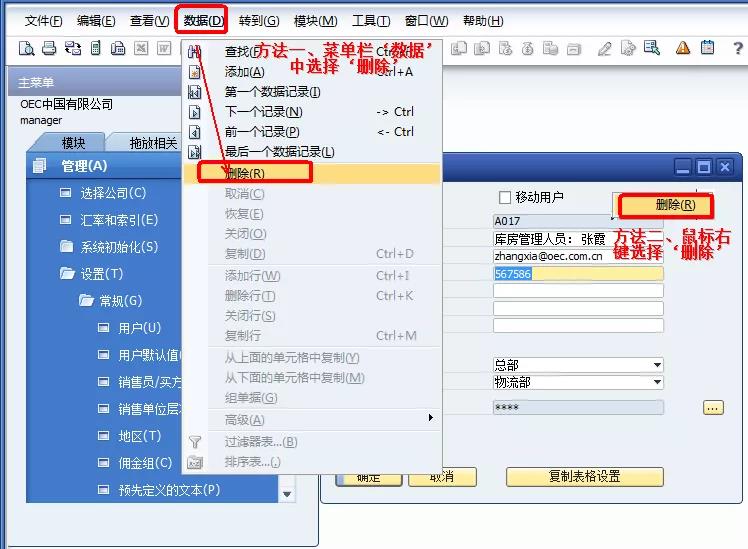
Task: Toggle the 移动用户 checkbox
Action: point(504,197)
